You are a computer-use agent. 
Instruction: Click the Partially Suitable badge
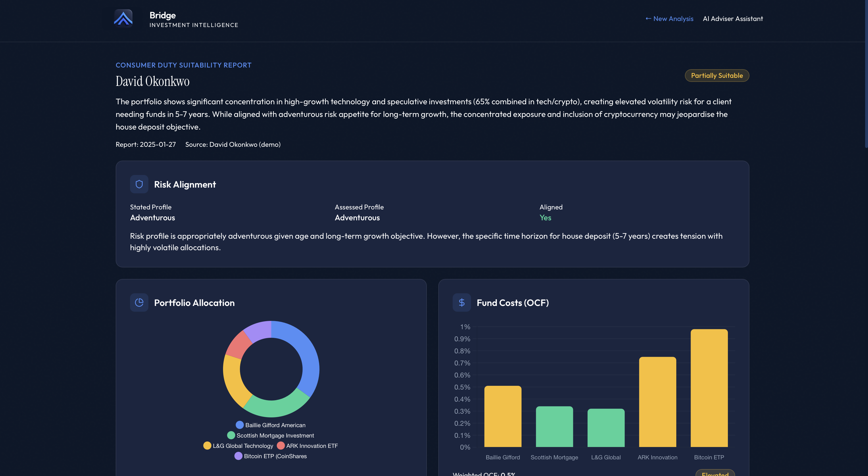click(717, 76)
